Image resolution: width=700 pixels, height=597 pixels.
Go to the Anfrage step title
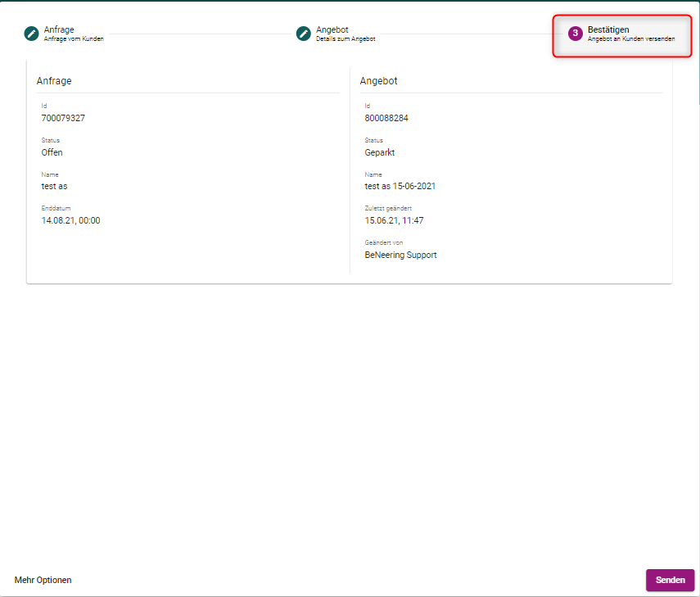59,29
